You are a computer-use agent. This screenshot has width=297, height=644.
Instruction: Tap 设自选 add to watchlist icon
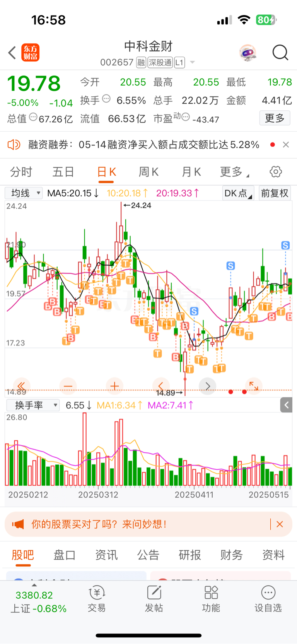click(268, 599)
